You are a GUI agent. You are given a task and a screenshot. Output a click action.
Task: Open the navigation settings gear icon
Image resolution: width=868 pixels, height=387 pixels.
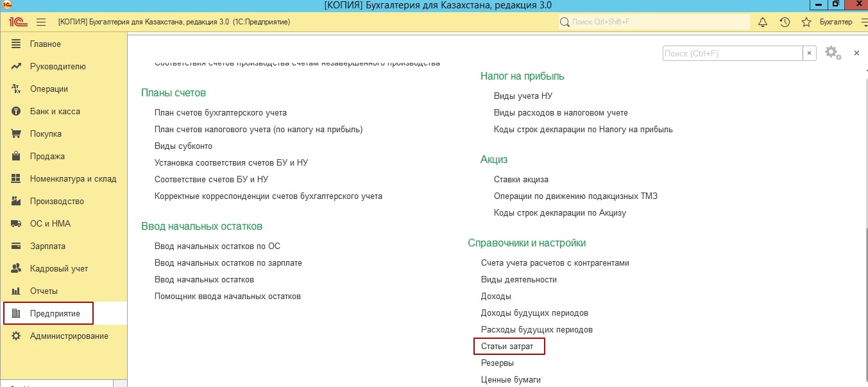[832, 53]
